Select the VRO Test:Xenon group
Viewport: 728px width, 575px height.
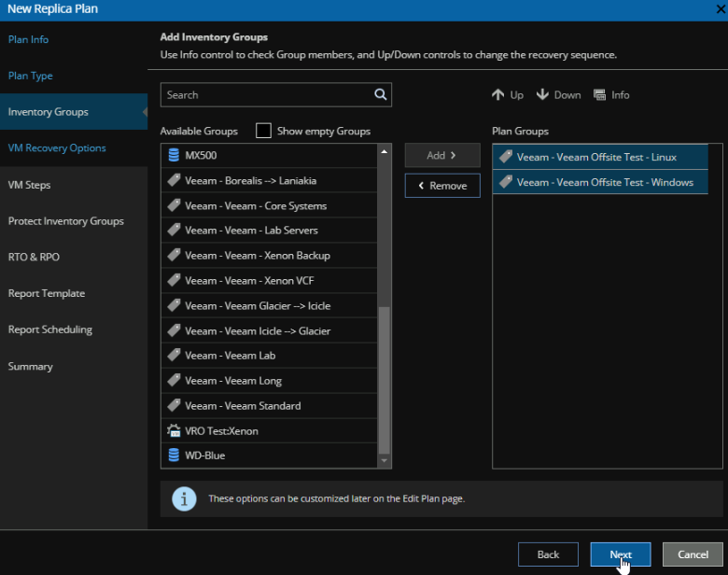[x=270, y=430]
